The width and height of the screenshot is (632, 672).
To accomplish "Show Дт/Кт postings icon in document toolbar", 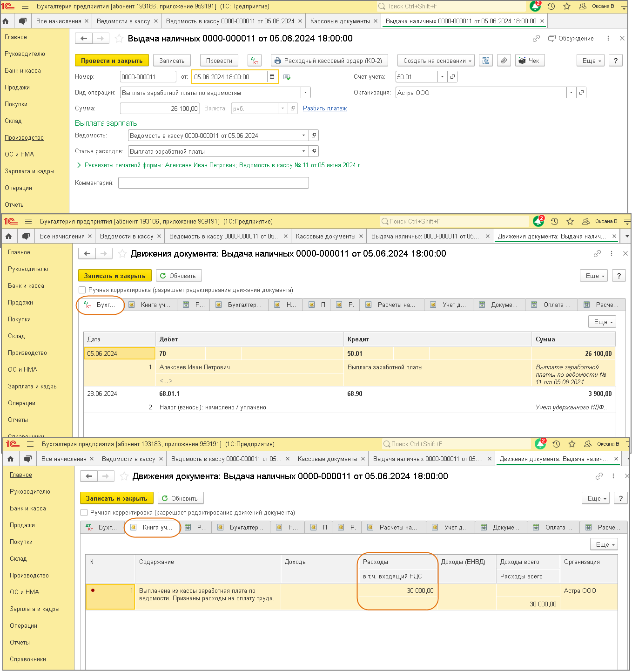I will (254, 61).
